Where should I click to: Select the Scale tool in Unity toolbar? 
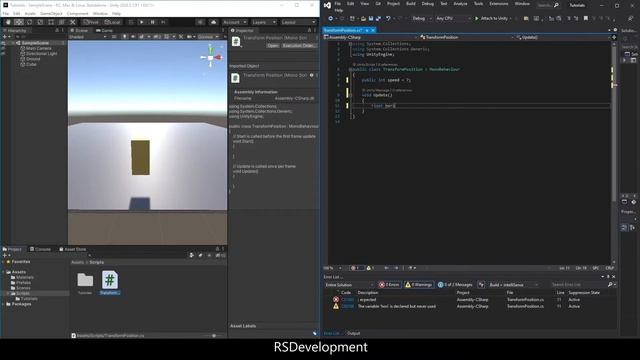click(x=40, y=22)
